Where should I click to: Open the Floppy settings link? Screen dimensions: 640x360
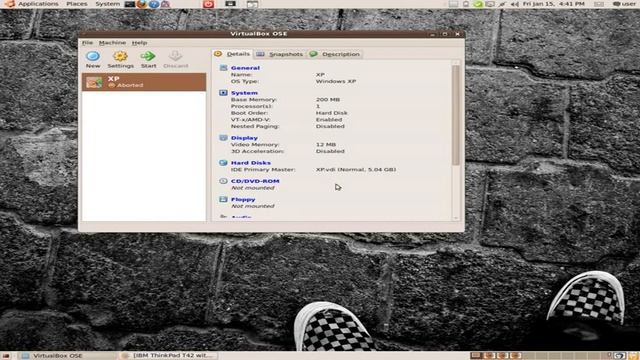[243, 199]
